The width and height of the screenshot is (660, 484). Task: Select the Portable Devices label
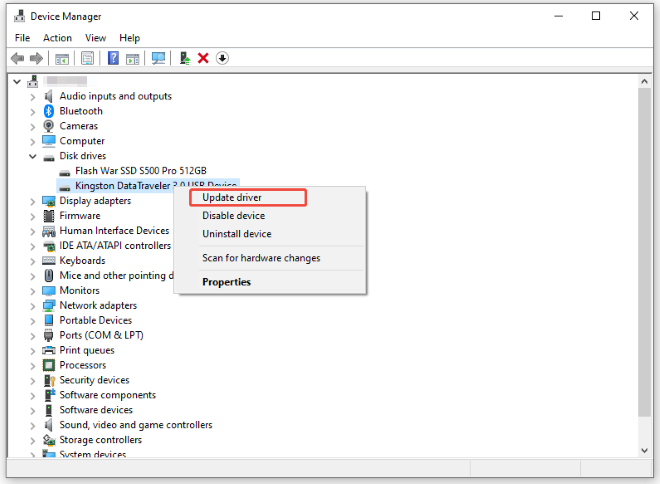tap(96, 320)
